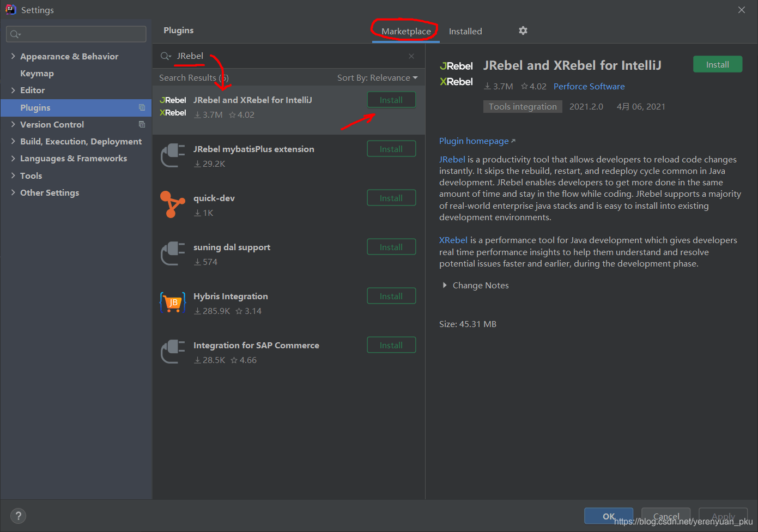Click the 4.02 rating in details pane
The image size is (758, 532).
pos(534,86)
